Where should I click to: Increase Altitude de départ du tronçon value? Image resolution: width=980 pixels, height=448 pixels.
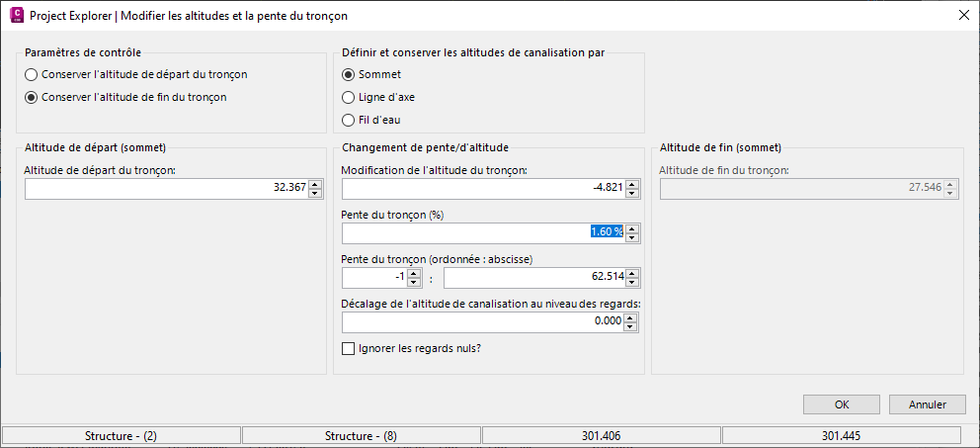315,184
